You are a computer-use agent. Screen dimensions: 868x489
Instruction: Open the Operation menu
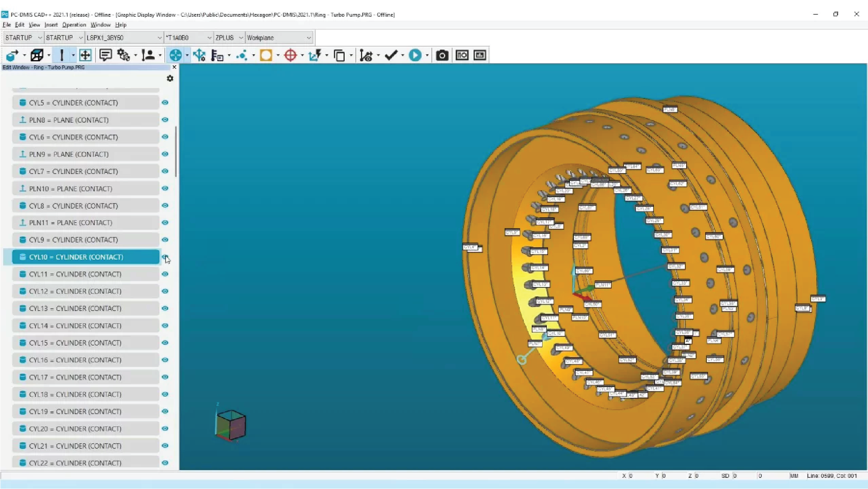click(74, 25)
